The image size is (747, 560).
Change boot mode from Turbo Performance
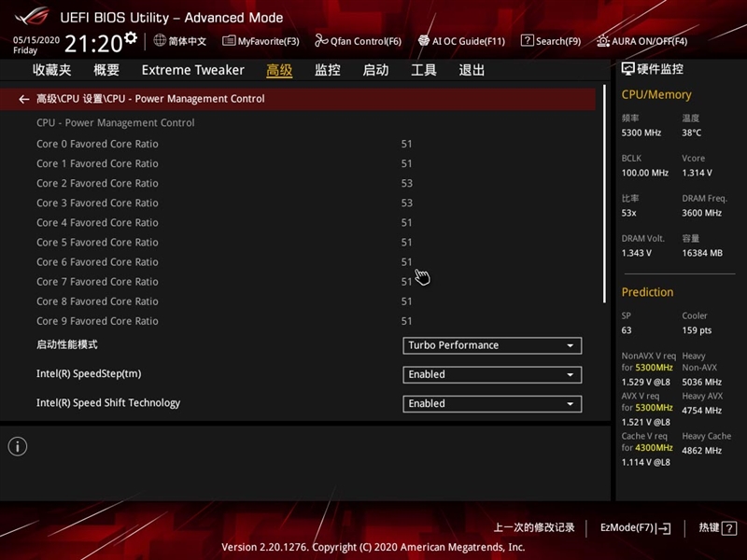pos(492,345)
